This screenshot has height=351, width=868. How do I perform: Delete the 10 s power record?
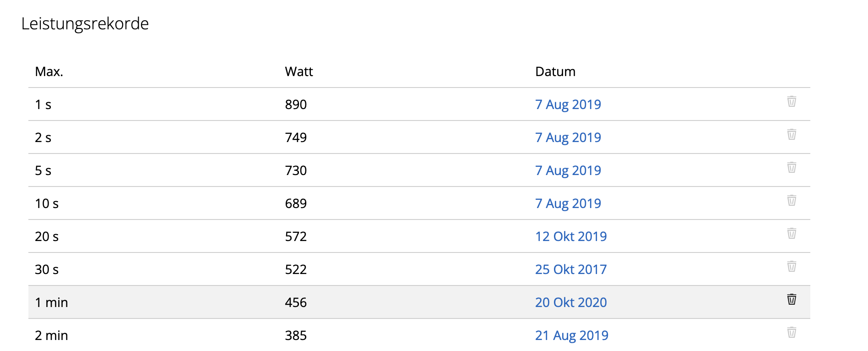[792, 200]
